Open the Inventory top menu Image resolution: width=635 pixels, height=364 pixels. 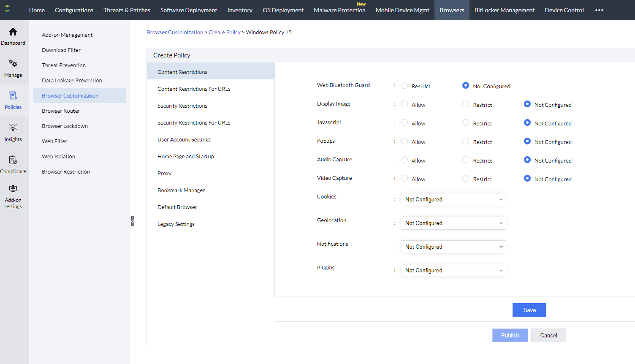[240, 10]
